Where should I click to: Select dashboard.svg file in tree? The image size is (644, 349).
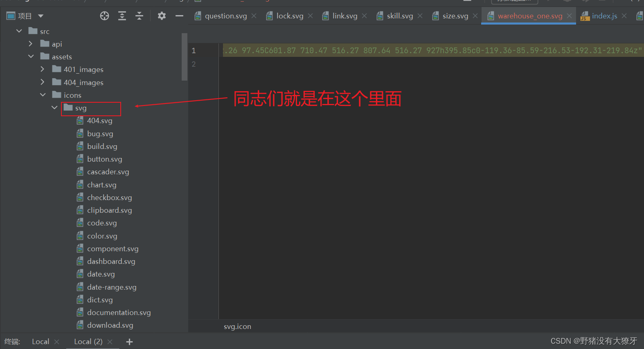[111, 261]
